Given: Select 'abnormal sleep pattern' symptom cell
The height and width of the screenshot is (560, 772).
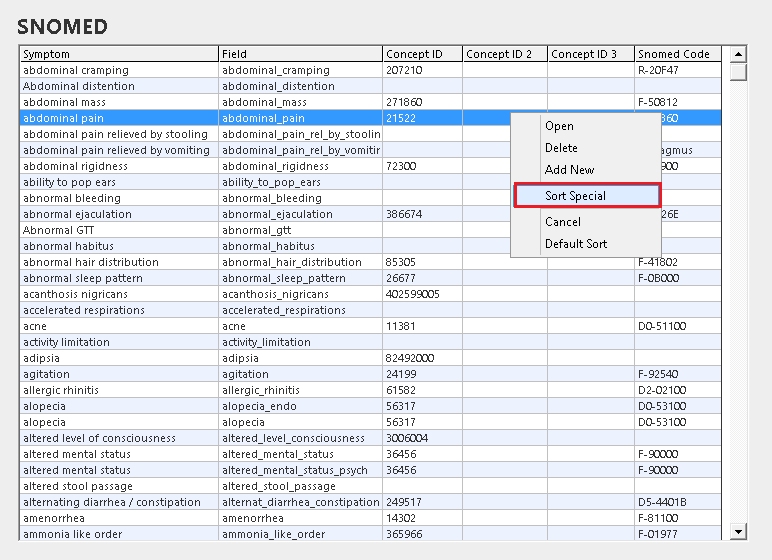Looking at the screenshot, I should [119, 278].
